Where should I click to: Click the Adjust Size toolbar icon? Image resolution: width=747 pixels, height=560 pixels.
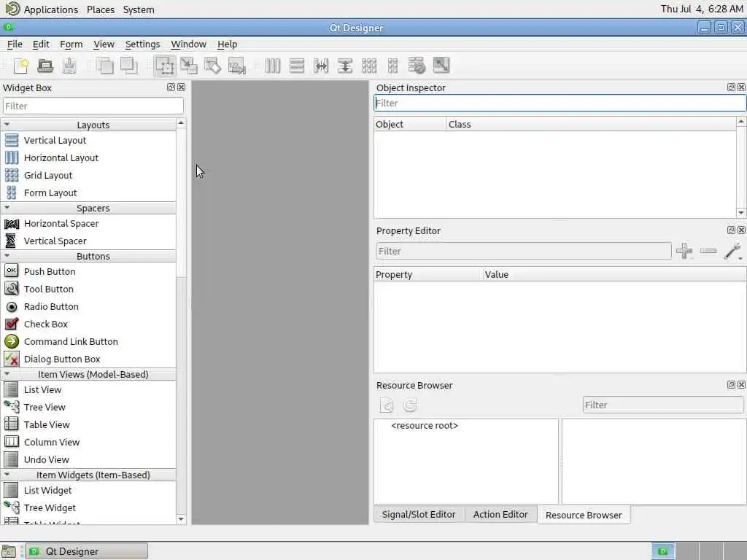click(x=441, y=66)
